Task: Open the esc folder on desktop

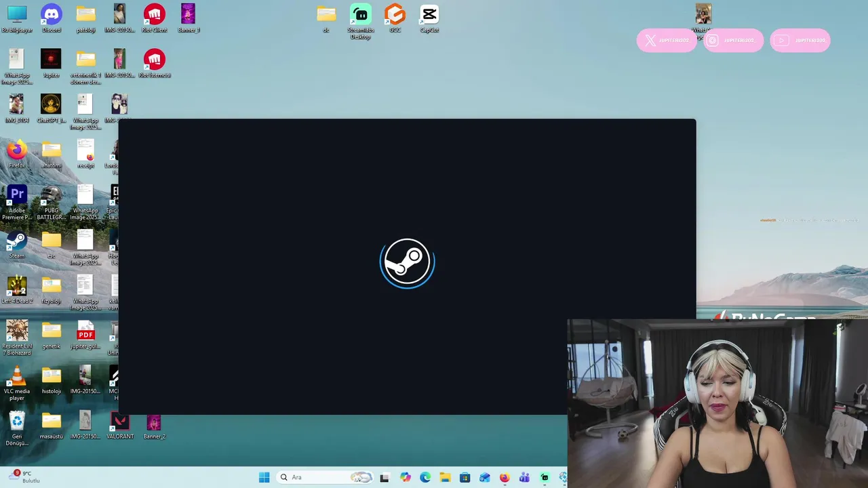Action: [x=51, y=245]
